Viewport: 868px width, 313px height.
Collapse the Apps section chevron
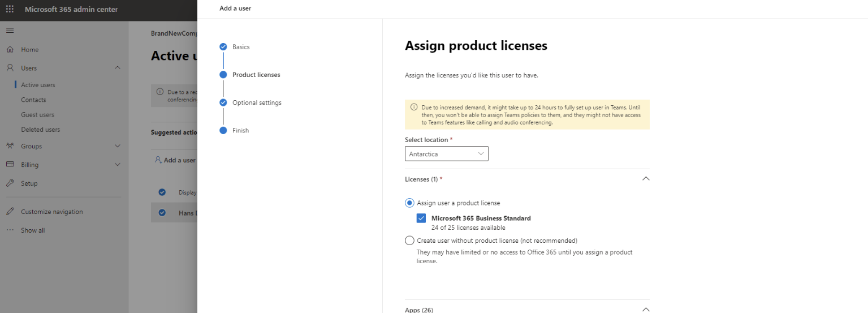[646, 310]
